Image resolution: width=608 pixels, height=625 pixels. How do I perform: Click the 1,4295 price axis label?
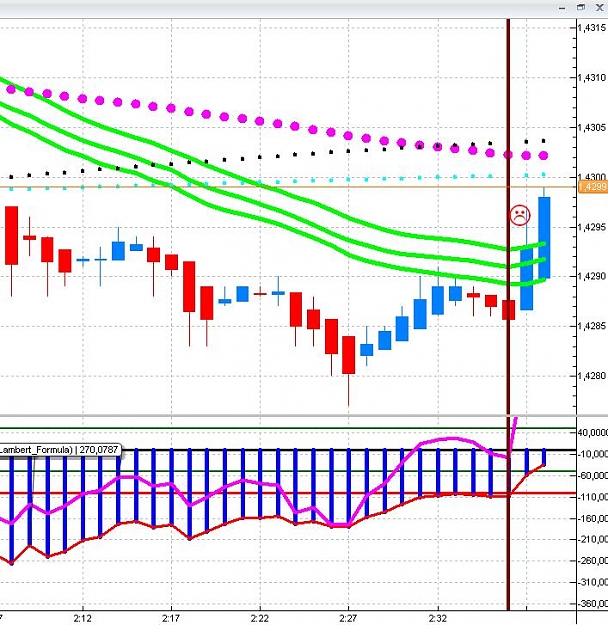592,227
